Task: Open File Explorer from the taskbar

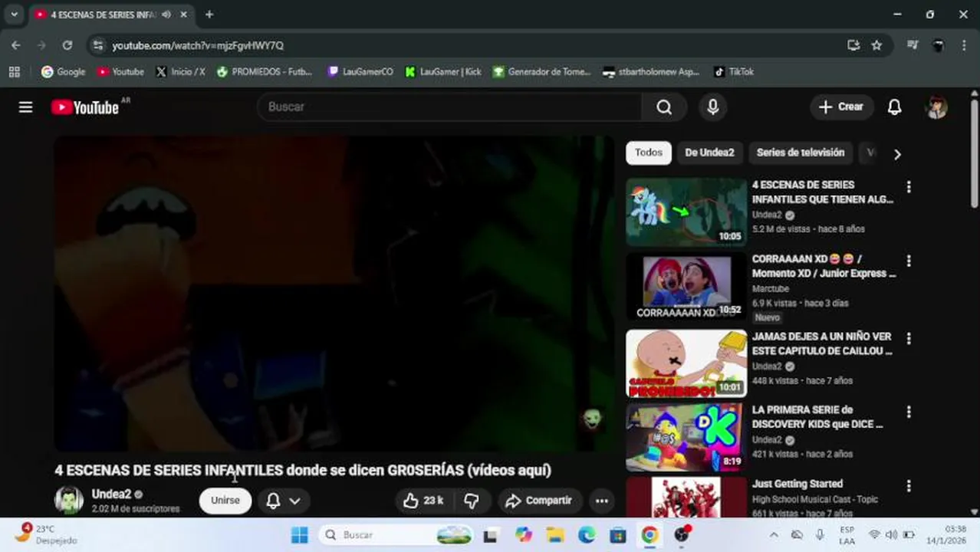Action: coord(555,535)
